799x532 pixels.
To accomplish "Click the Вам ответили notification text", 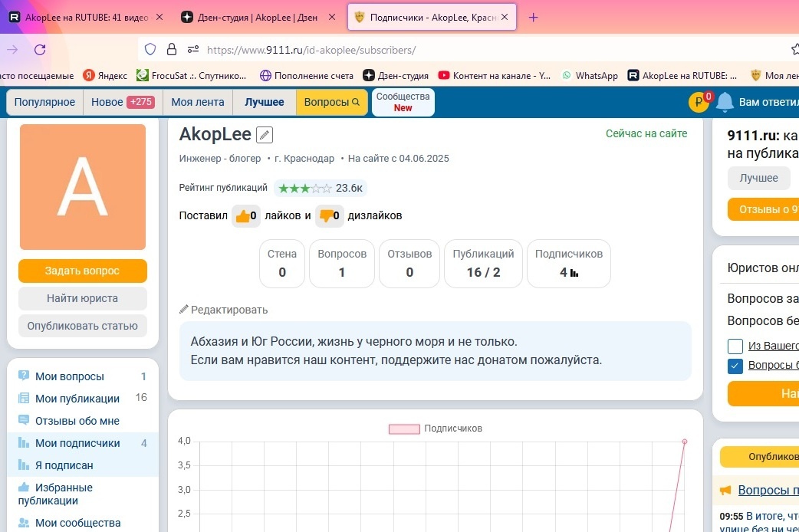I will click(x=768, y=102).
